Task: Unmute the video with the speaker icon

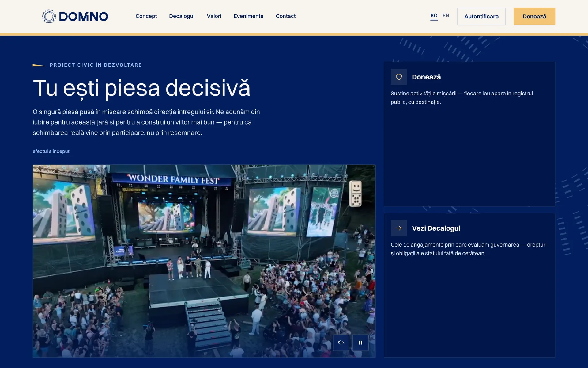Action: tap(341, 343)
